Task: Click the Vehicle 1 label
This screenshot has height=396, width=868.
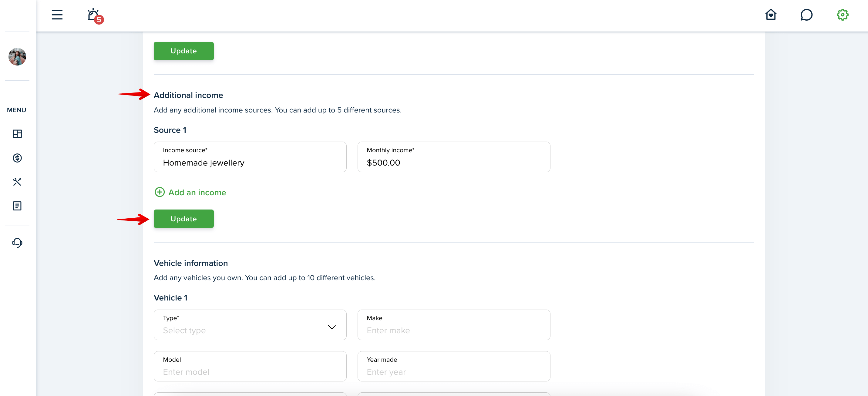Action: [170, 298]
